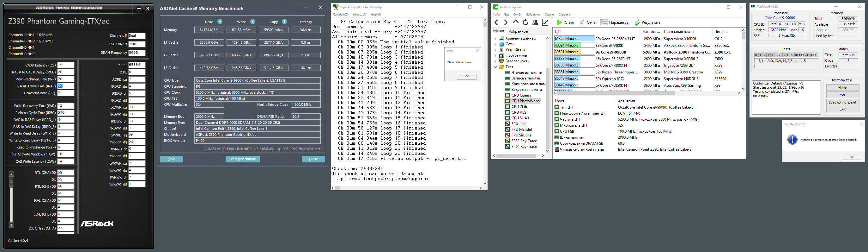
Task: Click the Read info icon in AIDA64 benchmark
Action: pos(220,22)
